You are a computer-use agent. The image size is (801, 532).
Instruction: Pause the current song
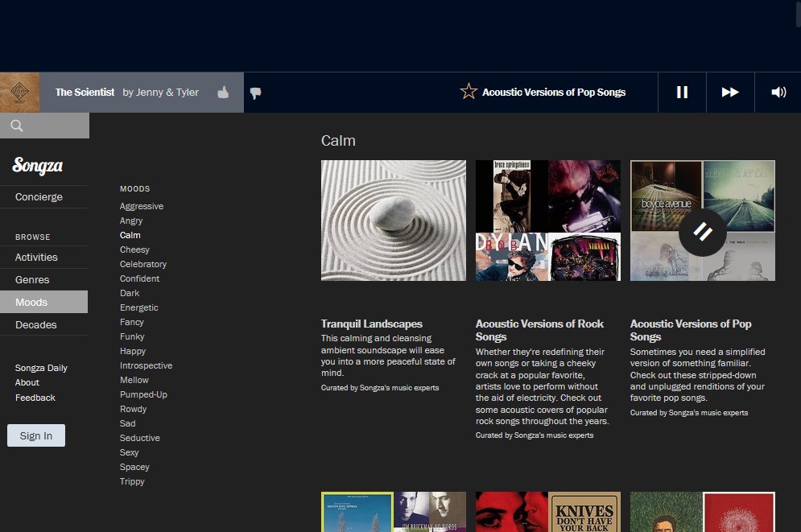pyautogui.click(x=682, y=92)
